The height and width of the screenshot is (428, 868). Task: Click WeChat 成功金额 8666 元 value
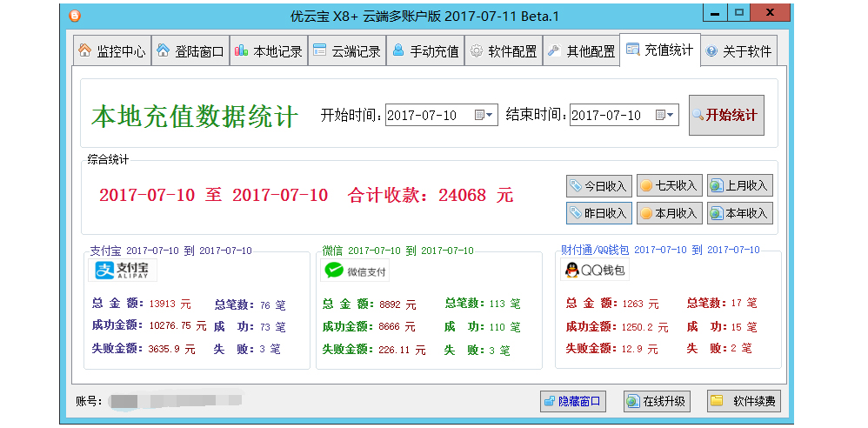point(397,327)
